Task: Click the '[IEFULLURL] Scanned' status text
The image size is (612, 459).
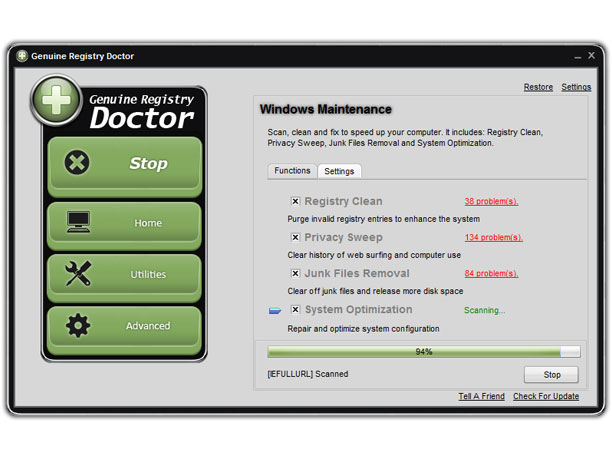Action: pyautogui.click(x=308, y=374)
